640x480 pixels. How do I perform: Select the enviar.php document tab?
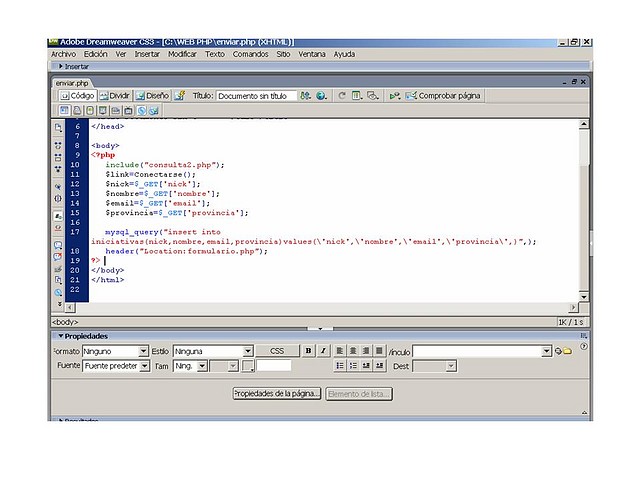click(x=72, y=83)
